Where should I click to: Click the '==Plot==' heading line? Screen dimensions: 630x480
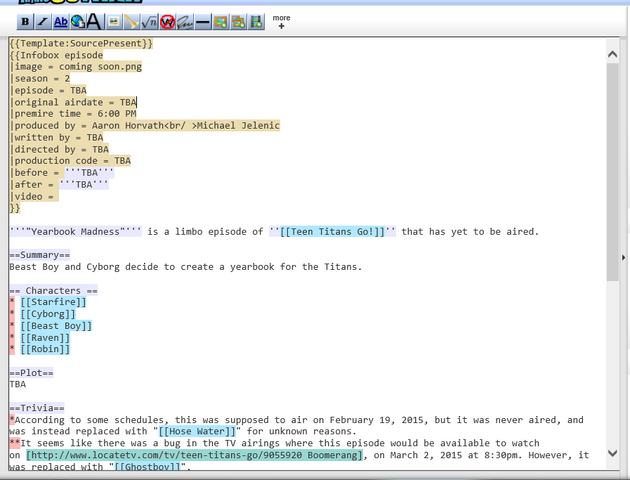pos(31,372)
